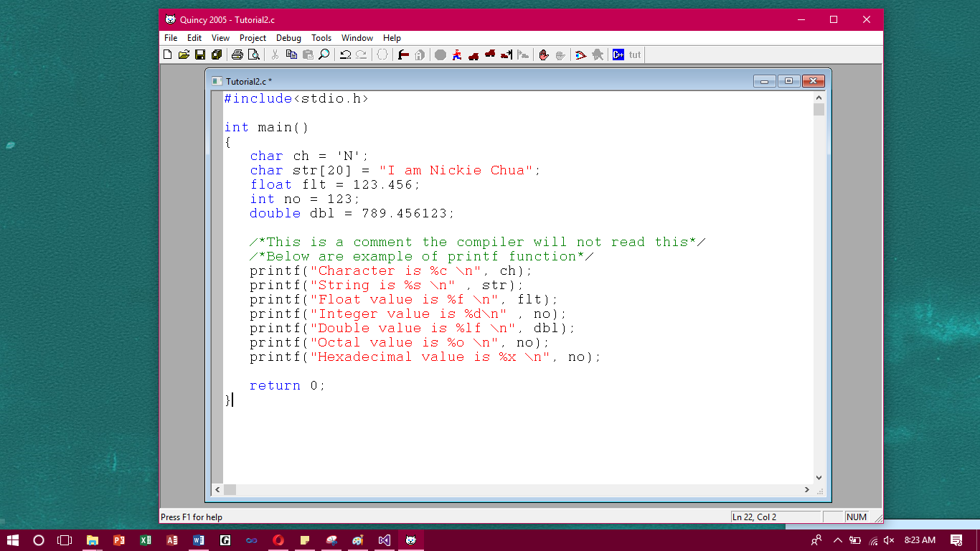Image resolution: width=980 pixels, height=551 pixels.
Task: Paste clipboard contents using the paste icon
Action: [x=308, y=55]
